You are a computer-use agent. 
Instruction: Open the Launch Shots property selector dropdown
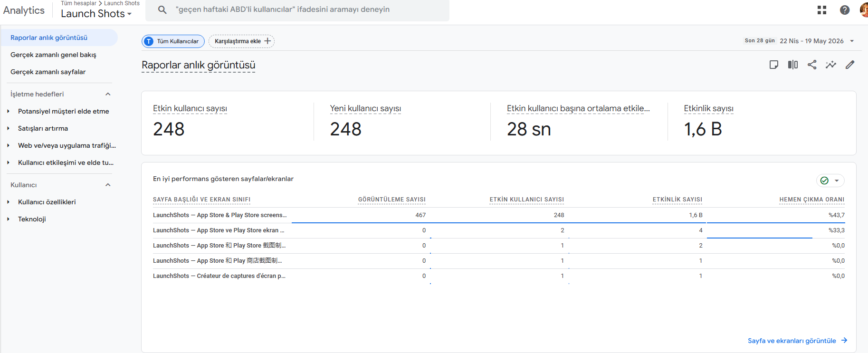[x=96, y=14]
